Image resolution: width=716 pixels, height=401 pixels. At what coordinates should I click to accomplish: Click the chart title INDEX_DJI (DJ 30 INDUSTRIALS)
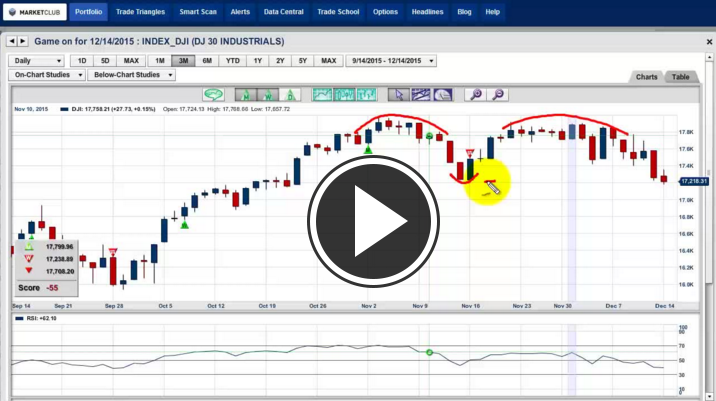(x=213, y=42)
